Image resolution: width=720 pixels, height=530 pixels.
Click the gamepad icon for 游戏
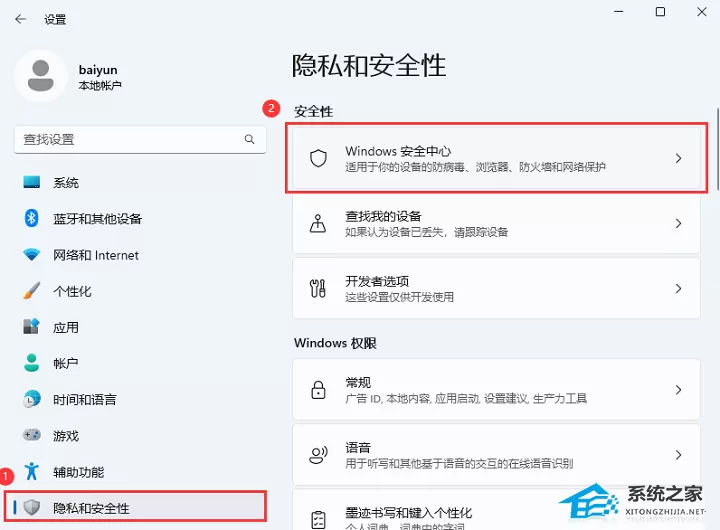coord(32,434)
